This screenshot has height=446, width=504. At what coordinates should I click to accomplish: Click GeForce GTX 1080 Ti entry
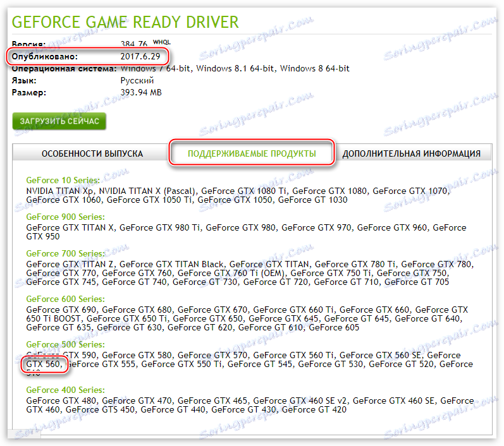point(243,191)
